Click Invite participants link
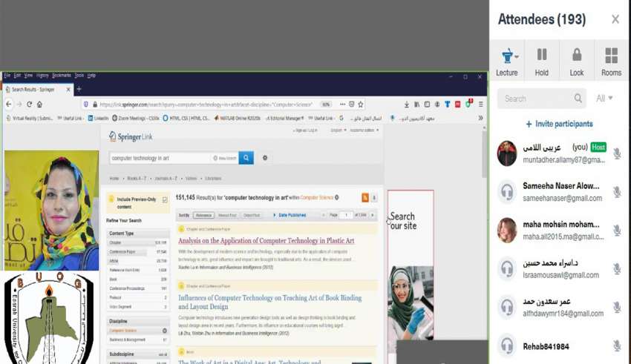631x364 pixels. pyautogui.click(x=559, y=124)
